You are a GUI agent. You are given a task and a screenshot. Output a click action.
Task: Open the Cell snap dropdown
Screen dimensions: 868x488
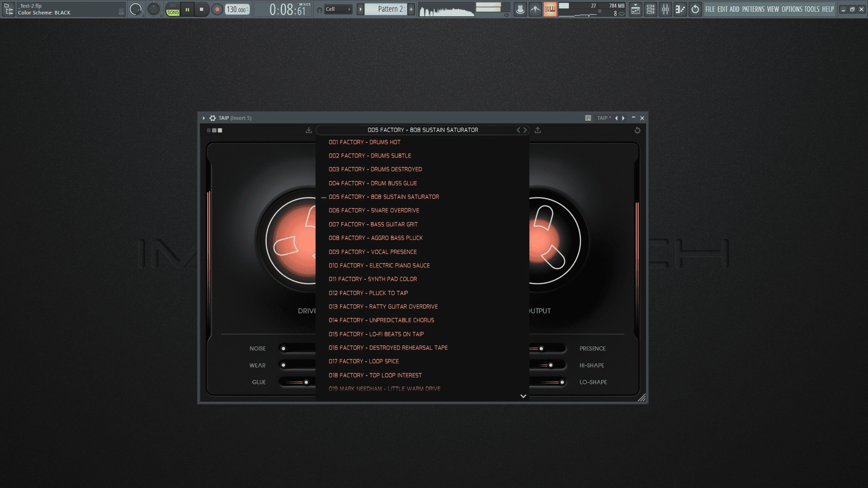tap(338, 9)
